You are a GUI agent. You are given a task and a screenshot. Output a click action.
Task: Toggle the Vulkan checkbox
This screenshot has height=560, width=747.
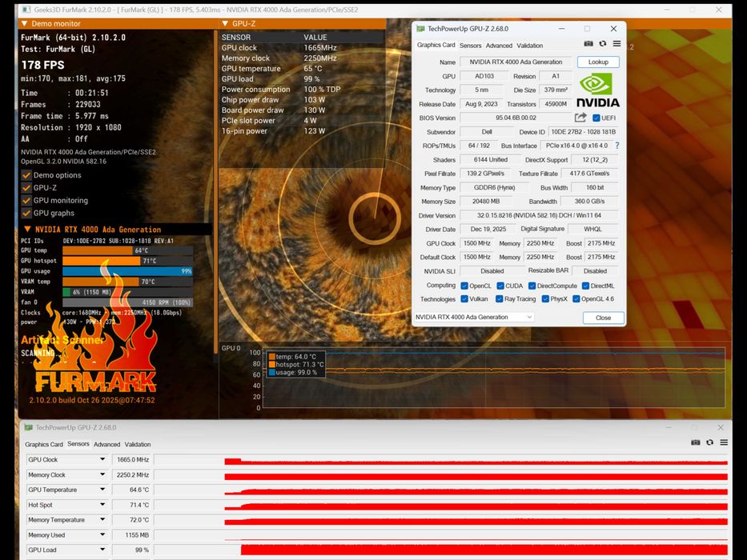(x=464, y=298)
